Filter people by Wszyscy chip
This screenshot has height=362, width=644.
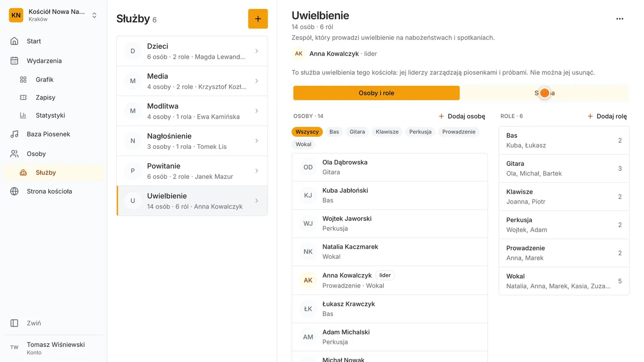[x=307, y=132]
